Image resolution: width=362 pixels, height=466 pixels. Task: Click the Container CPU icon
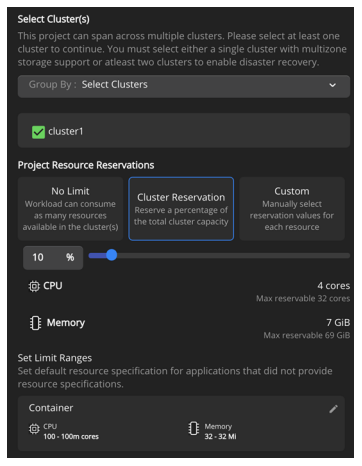pyautogui.click(x=34, y=429)
